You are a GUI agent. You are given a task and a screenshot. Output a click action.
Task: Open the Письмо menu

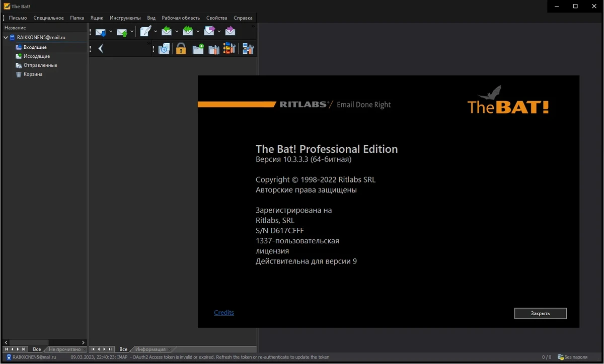[18, 18]
